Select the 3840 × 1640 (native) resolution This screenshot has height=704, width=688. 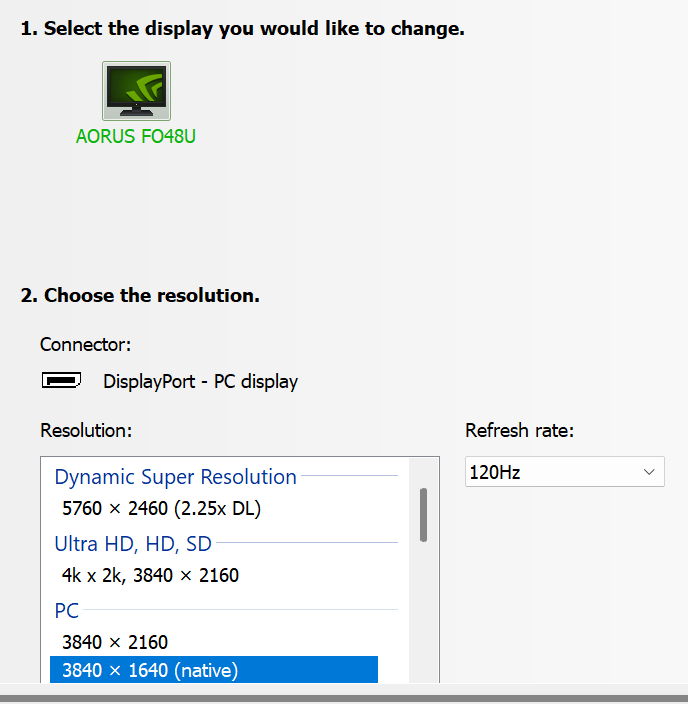[x=214, y=670]
